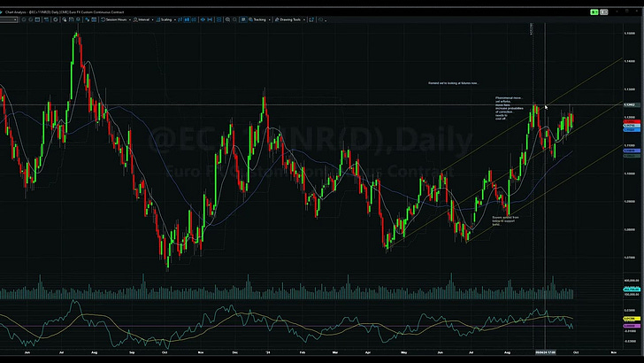The height and width of the screenshot is (363, 644).
Task: Click the Interval icon beside its label
Action: [135, 19]
